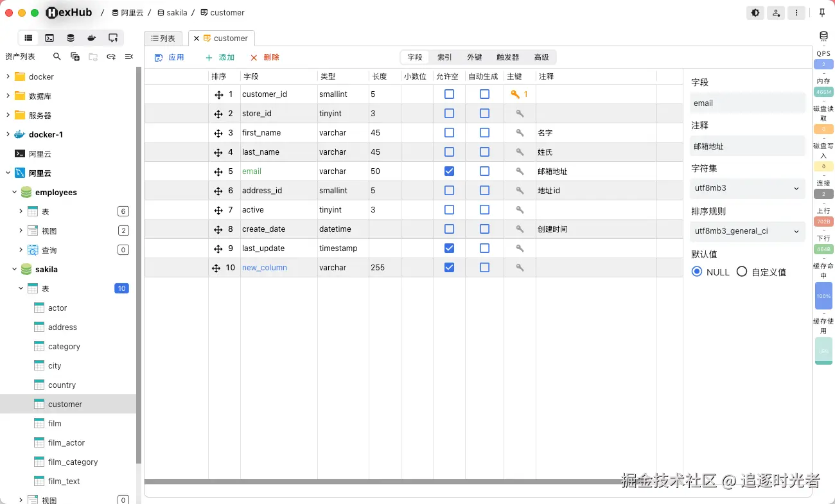This screenshot has height=504, width=835.
Task: Open the 列表 tab
Action: click(163, 39)
